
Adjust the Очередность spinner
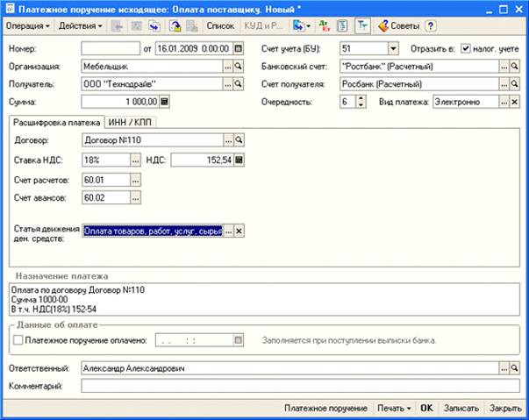coord(361,102)
